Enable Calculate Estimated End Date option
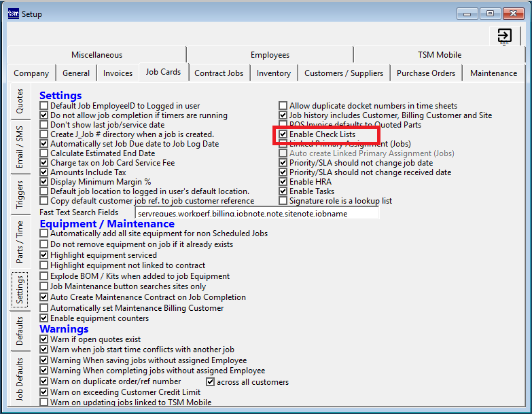Screen dimensions: 532x414 (44, 153)
